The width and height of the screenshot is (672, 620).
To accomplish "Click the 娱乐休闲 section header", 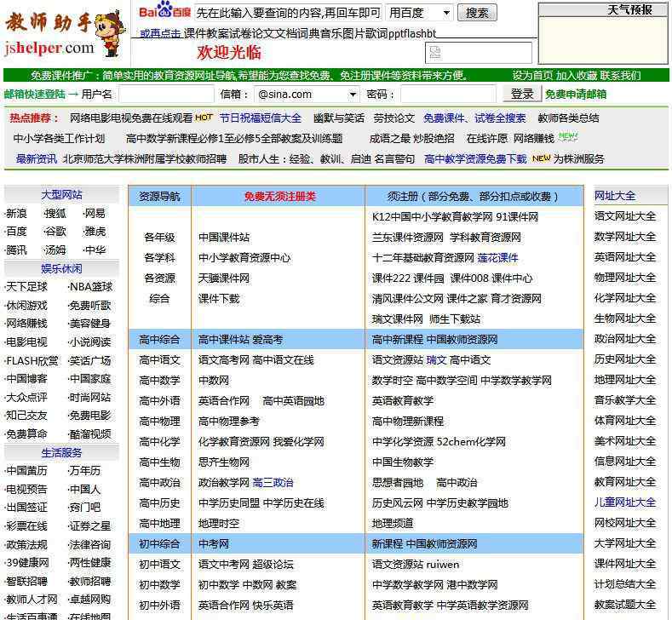I will (x=61, y=268).
